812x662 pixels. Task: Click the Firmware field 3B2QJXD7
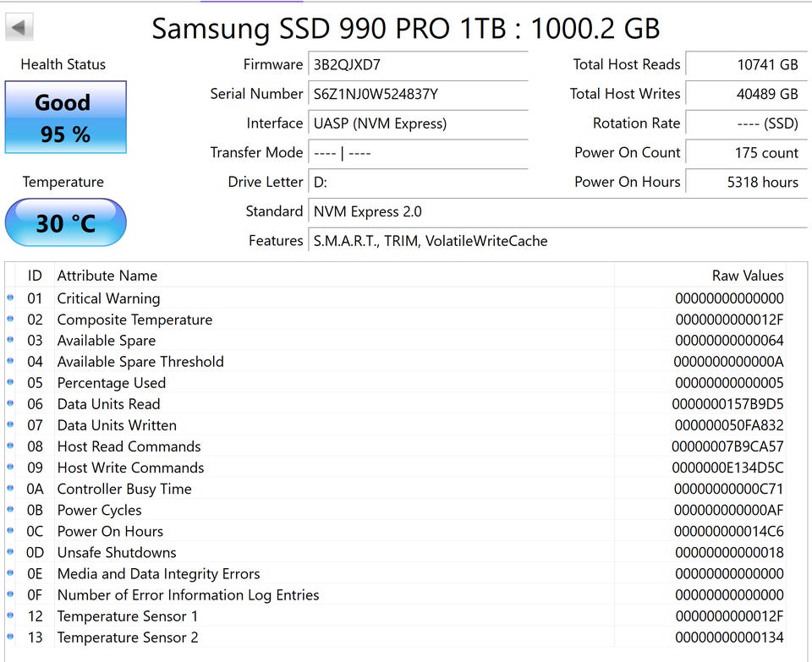pyautogui.click(x=418, y=65)
